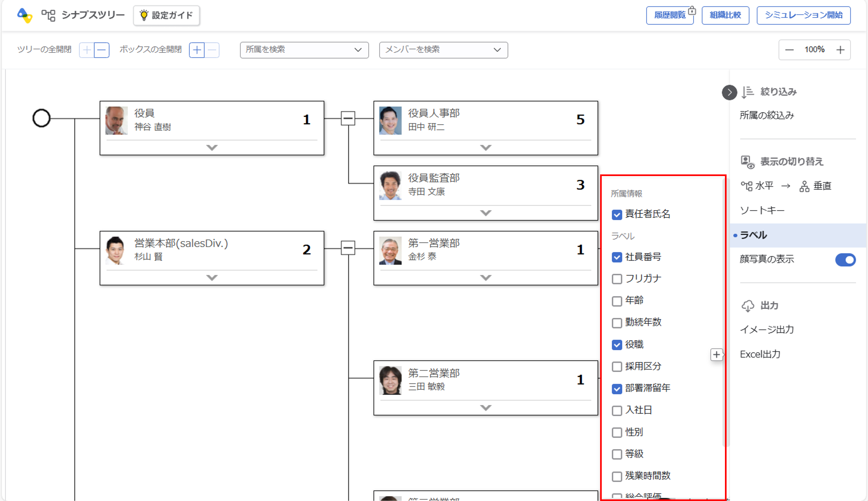
Task: Select ソートキー in side menu
Action: point(762,210)
